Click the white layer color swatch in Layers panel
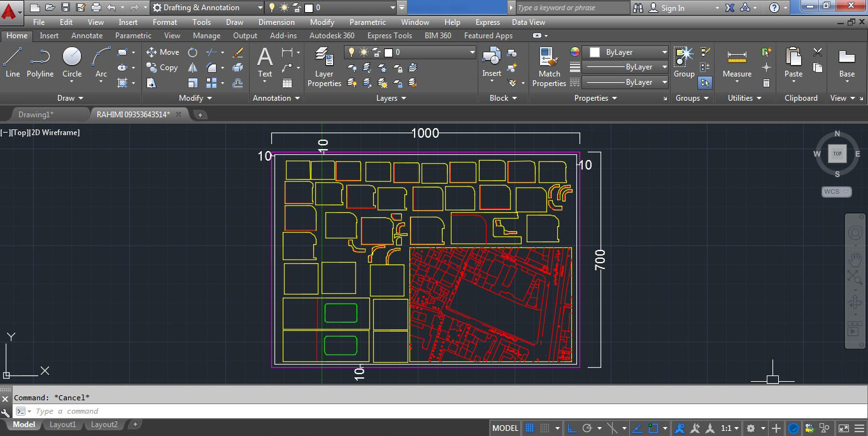The width and height of the screenshot is (868, 436). (x=388, y=52)
